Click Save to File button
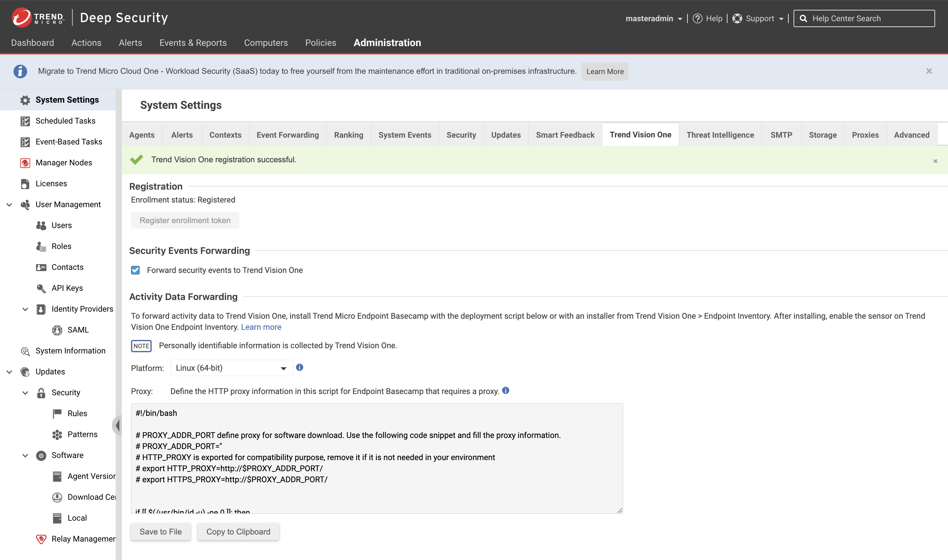 click(161, 532)
